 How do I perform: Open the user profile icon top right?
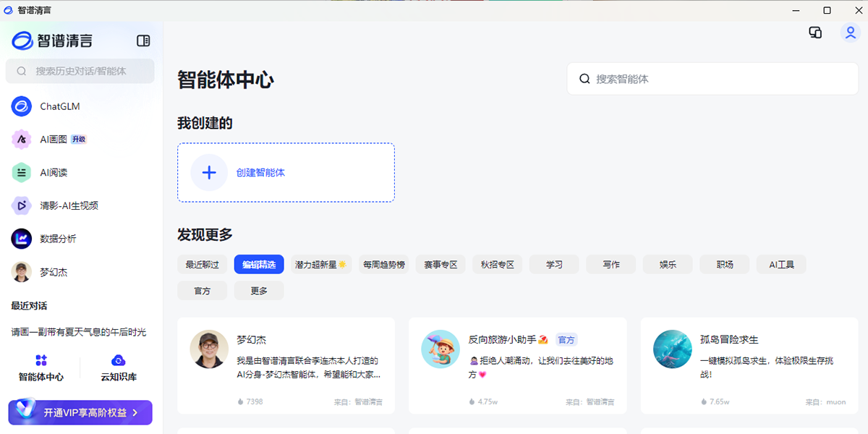coord(850,33)
